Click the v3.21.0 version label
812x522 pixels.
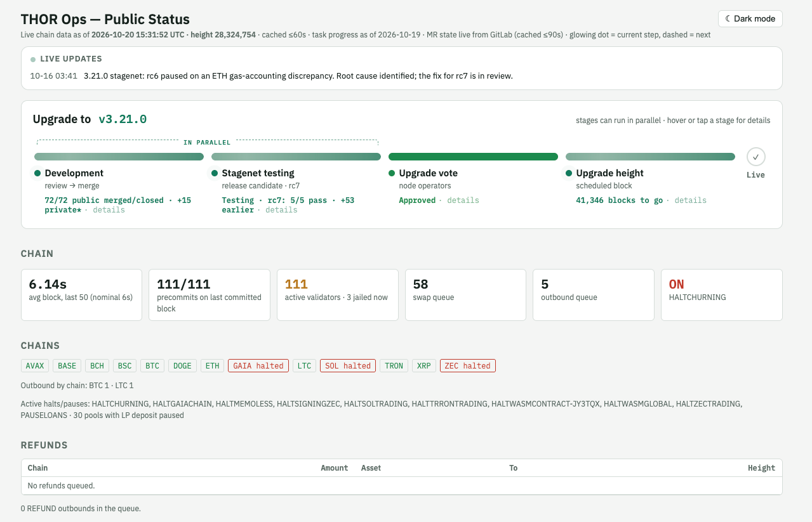pyautogui.click(x=123, y=119)
